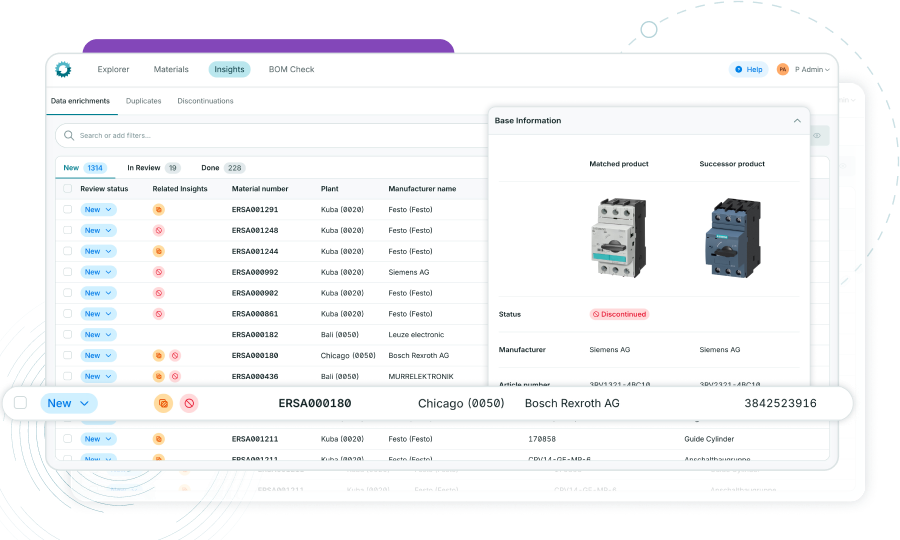Collapse the Base Information panel

point(797,121)
